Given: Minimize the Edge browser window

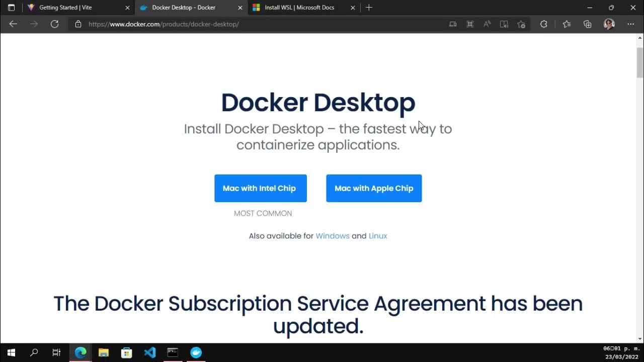Looking at the screenshot, I should tap(590, 8).
